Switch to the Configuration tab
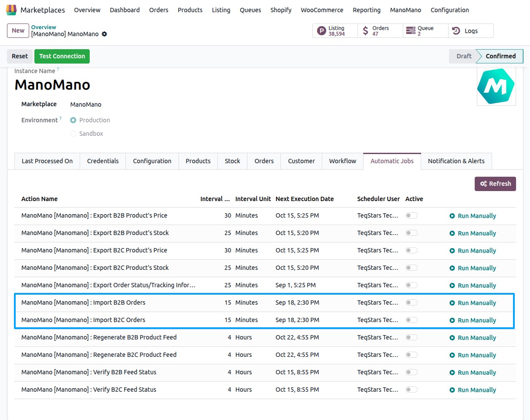 click(152, 161)
